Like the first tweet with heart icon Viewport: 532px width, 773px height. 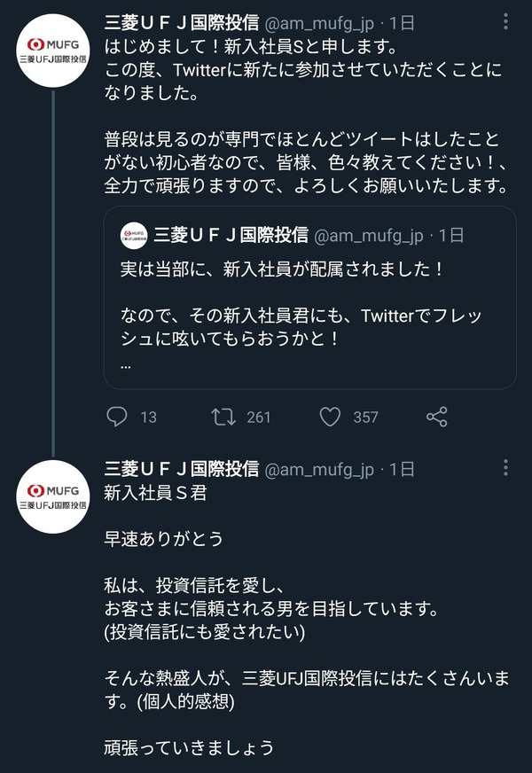[330, 416]
